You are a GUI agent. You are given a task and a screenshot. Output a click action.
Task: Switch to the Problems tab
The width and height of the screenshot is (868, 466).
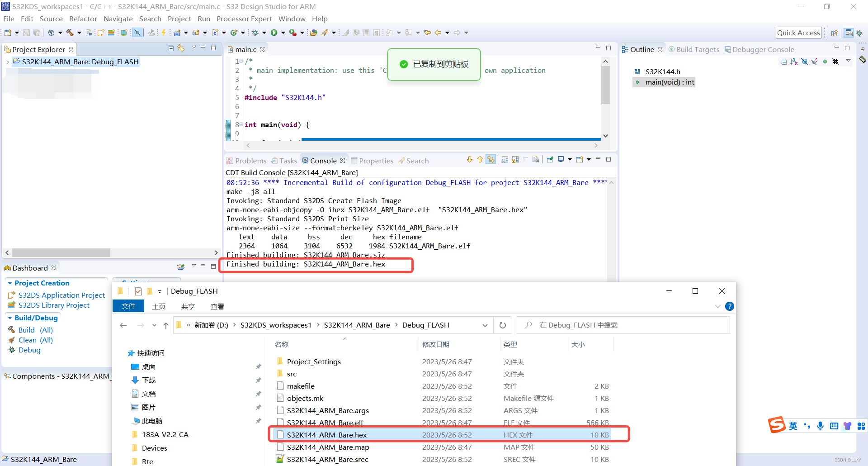point(247,161)
